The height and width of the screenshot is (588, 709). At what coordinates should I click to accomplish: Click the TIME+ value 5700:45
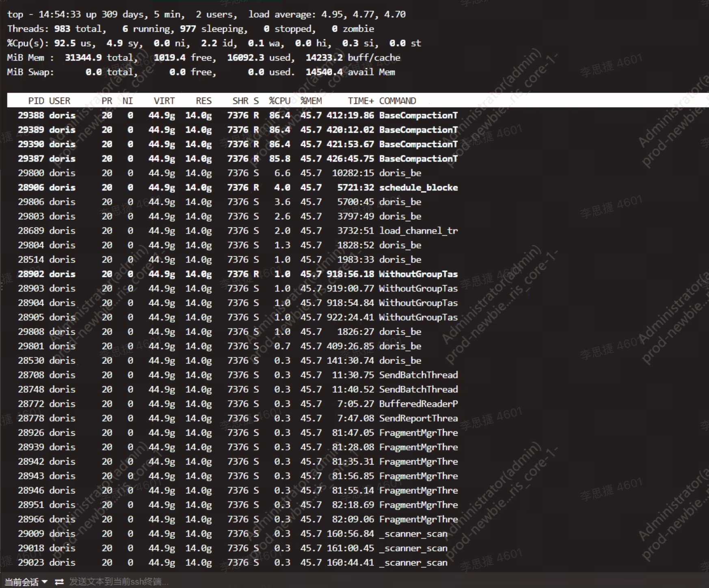click(x=356, y=202)
